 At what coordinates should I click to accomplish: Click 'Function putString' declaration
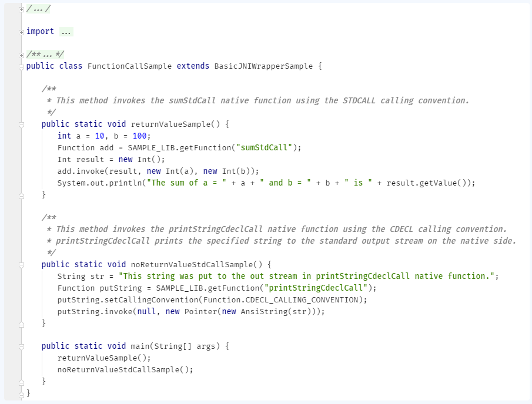(x=99, y=288)
